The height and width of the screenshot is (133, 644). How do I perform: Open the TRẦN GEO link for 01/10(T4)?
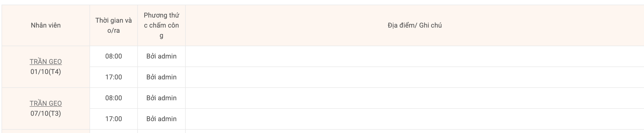46,62
